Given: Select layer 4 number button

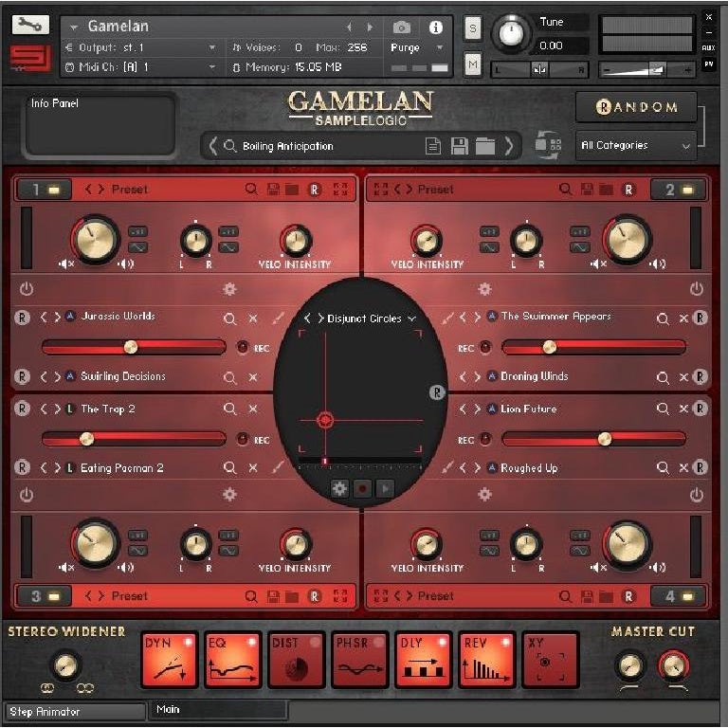Looking at the screenshot, I should coord(679,596).
